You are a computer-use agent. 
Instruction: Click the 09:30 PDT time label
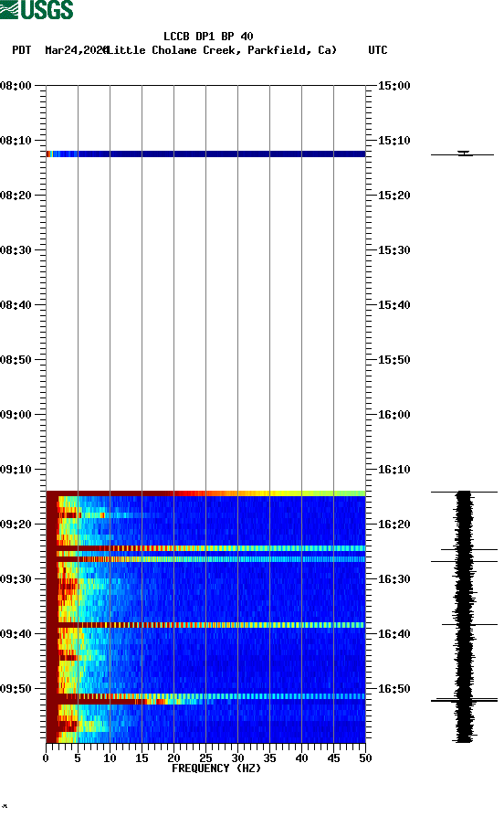pos(16,579)
